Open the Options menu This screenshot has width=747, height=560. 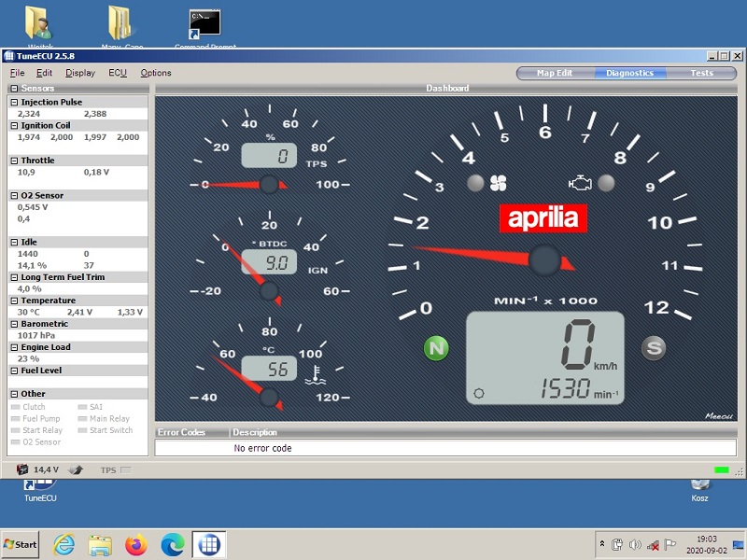[x=156, y=73]
